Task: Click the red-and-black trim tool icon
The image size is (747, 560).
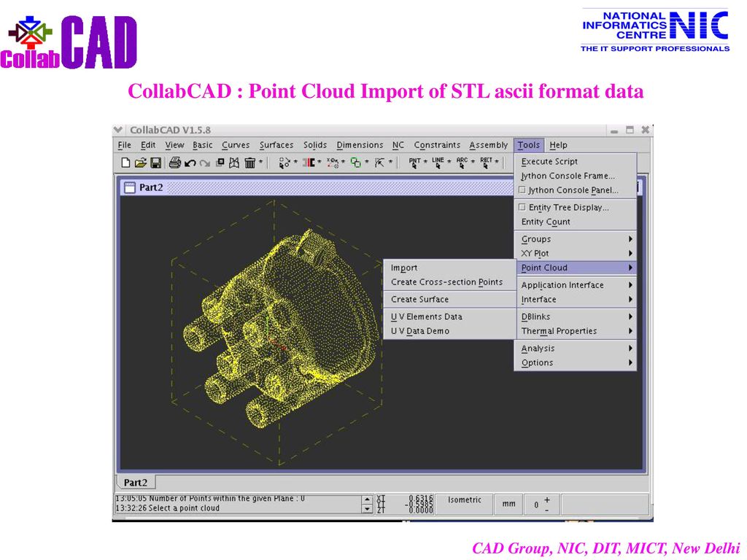Action: click(309, 163)
